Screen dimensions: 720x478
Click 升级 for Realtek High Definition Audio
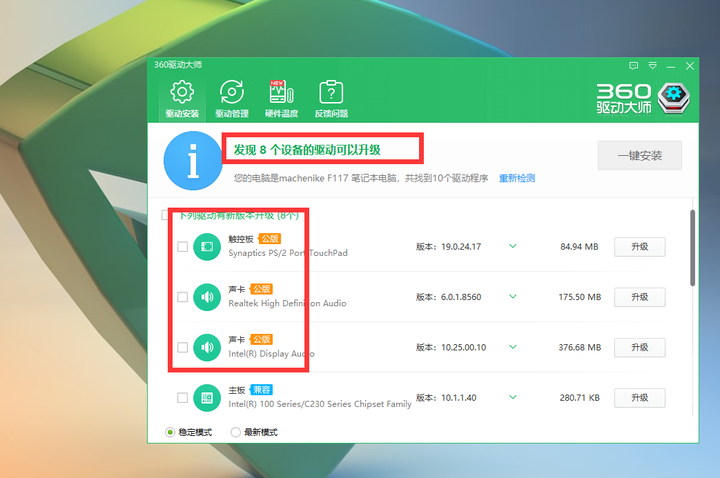640,297
